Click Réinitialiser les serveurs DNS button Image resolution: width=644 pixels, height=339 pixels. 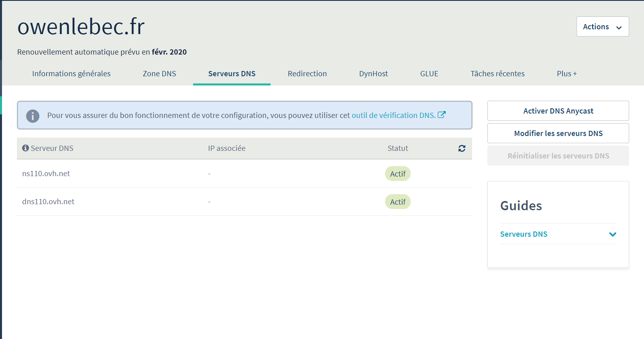pos(558,156)
